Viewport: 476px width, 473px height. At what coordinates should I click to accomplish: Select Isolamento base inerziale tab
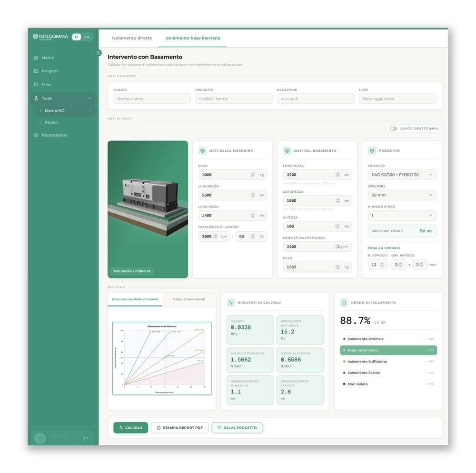click(x=192, y=38)
